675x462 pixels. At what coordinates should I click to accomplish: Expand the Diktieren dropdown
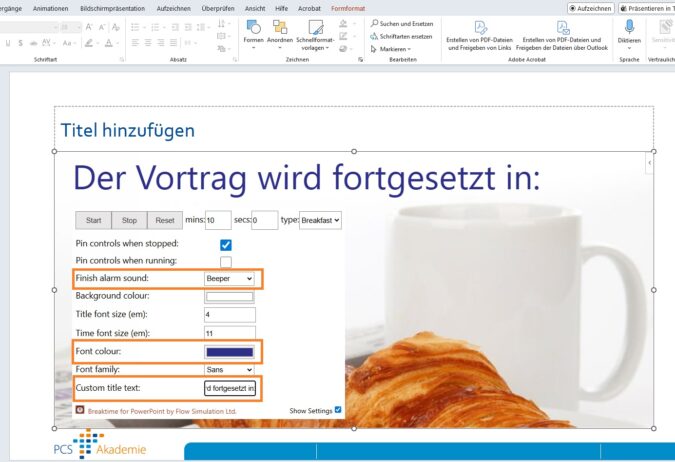point(629,48)
